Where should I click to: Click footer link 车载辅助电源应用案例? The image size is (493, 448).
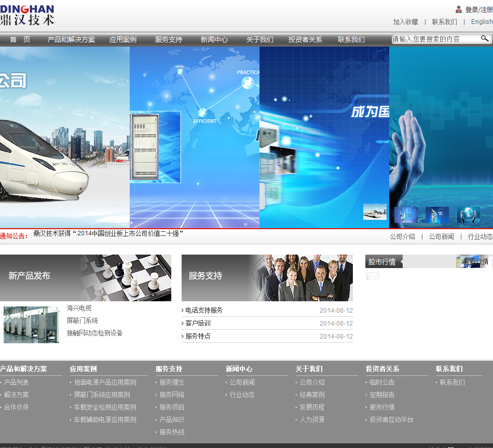[105, 419]
